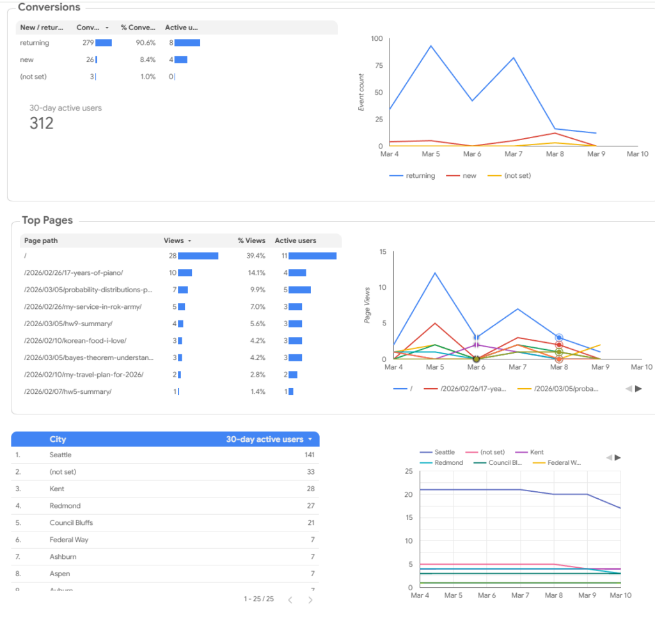Toggle the 'new' series in conversions legend
Screen dimensions: 655x644
pos(462,175)
